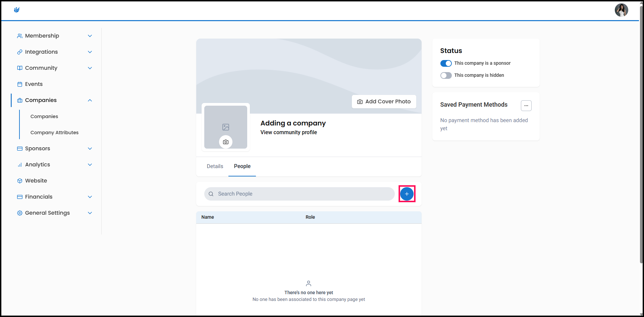Expand the Financials menu chevron
The width and height of the screenshot is (644, 317).
90,197
